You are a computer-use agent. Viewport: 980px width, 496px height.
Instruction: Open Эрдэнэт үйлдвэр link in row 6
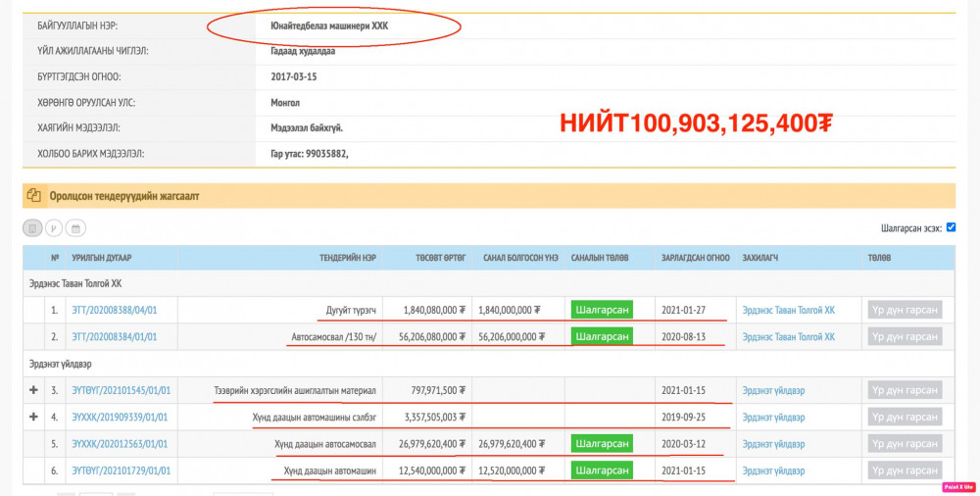(773, 471)
